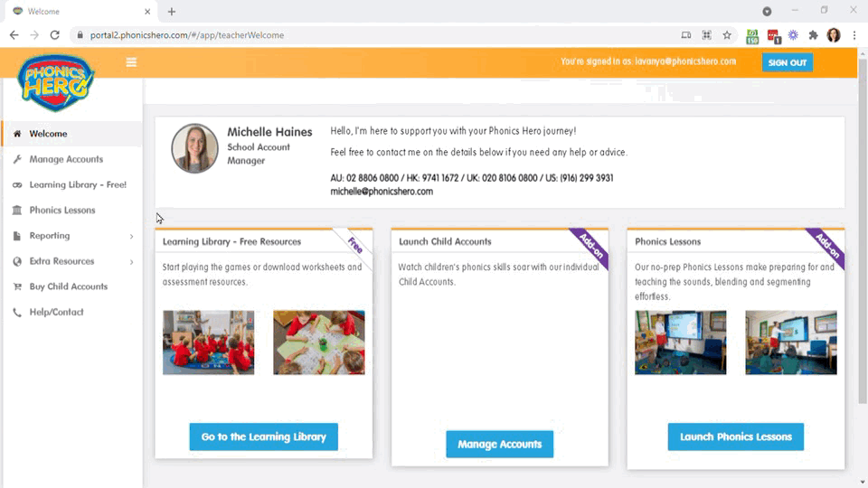Click the home icon beside Welcome
This screenshot has height=488, width=868.
pos(17,134)
